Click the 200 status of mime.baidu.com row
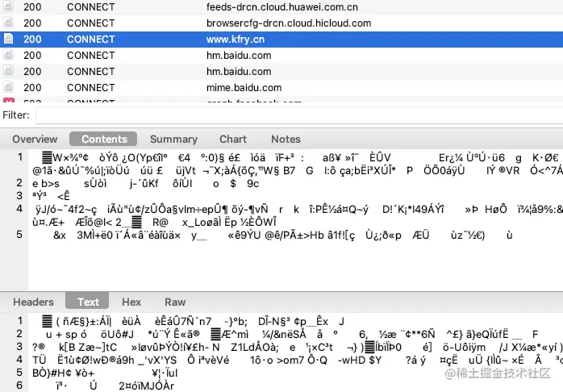This screenshot has width=563, height=392. pyautogui.click(x=32, y=88)
